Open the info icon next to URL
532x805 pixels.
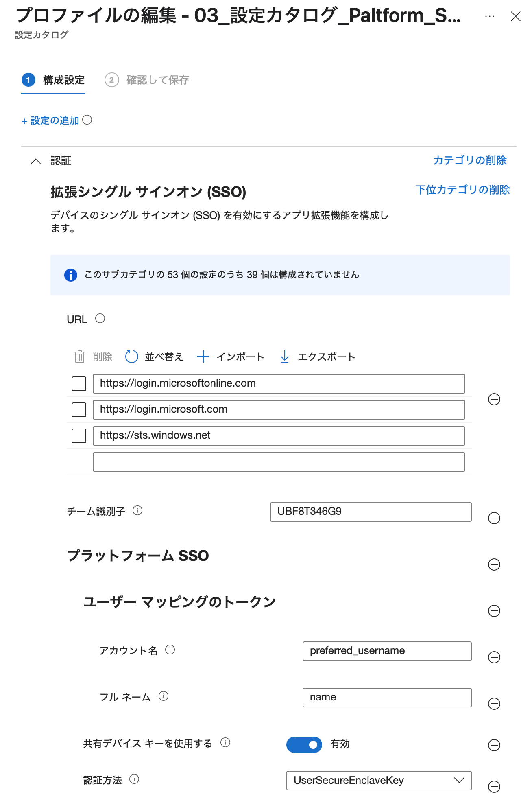pos(100,319)
